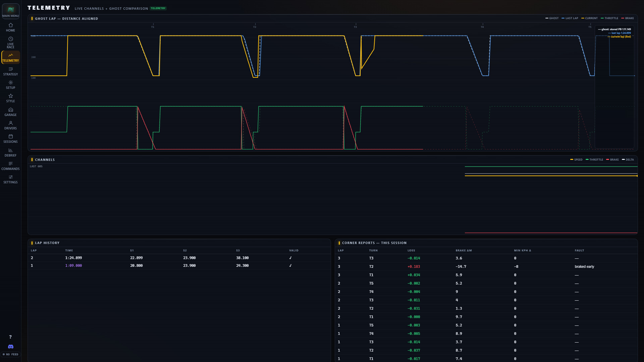Select the braked early T2 report row

click(x=486, y=266)
